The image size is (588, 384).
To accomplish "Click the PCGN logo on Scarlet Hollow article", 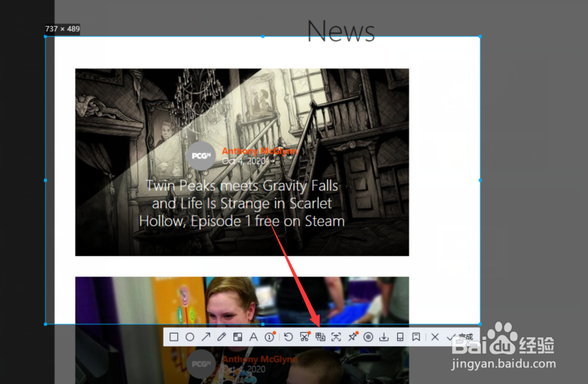I will click(x=201, y=156).
